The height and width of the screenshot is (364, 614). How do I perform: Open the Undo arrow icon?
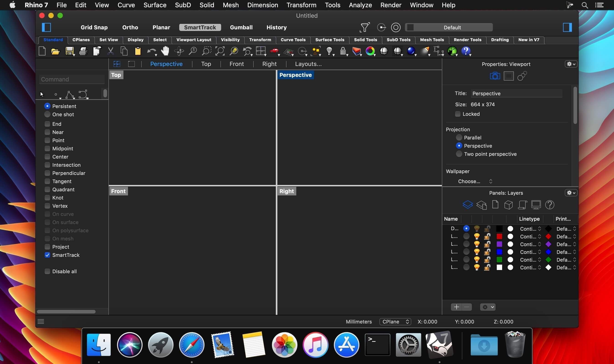[151, 51]
